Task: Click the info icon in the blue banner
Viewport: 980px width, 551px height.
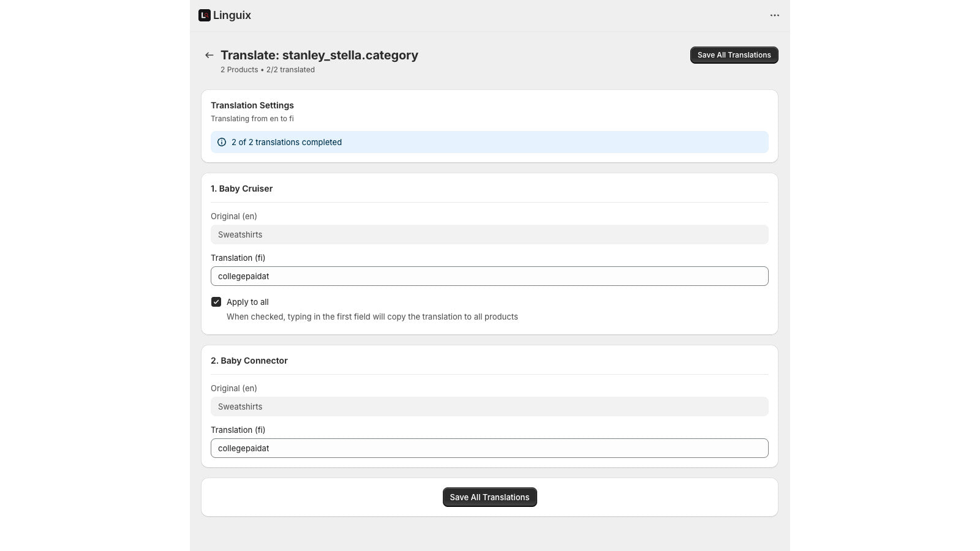Action: pyautogui.click(x=222, y=142)
